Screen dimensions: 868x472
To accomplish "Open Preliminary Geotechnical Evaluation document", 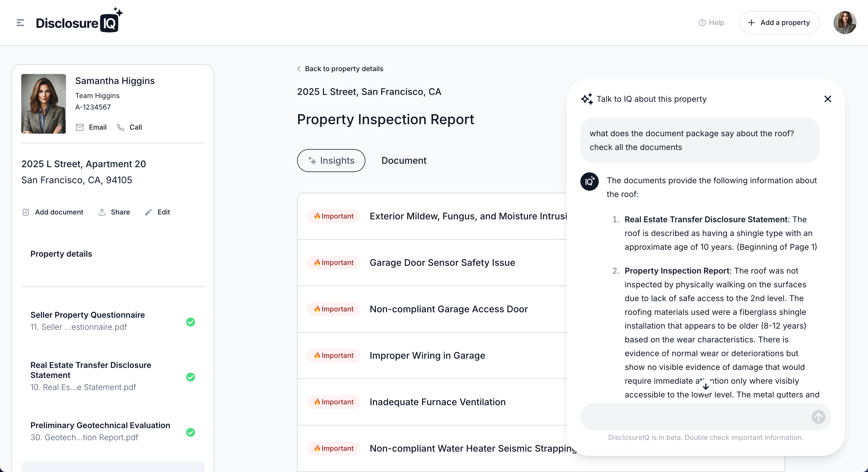I will [113, 431].
